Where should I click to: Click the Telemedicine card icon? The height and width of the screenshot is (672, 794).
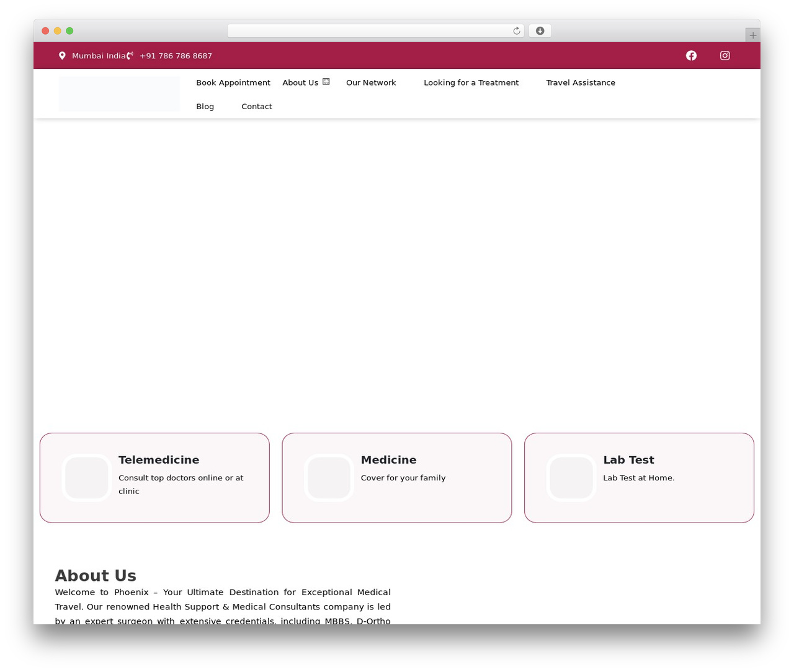(x=87, y=478)
